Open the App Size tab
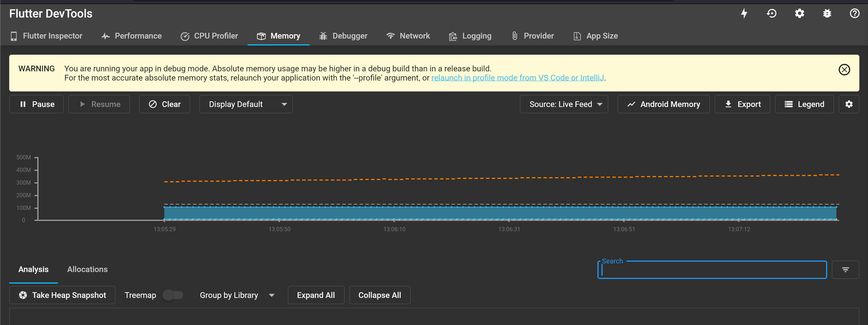868x325 pixels. click(595, 36)
